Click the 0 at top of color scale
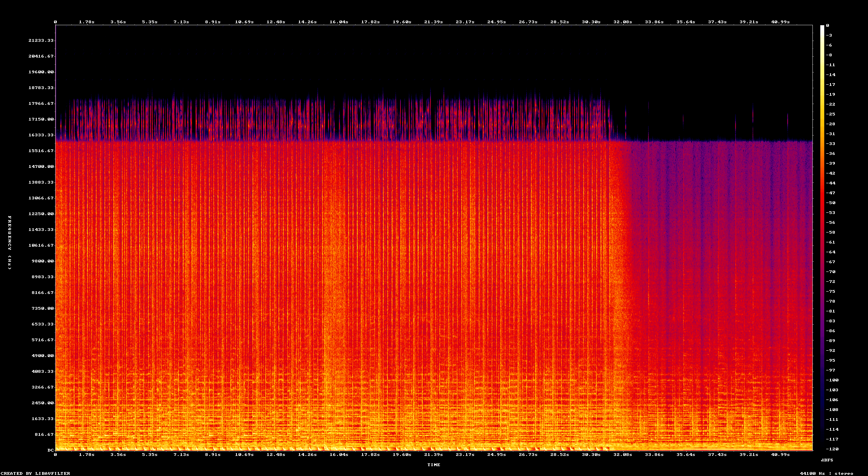This screenshot has width=868, height=476. [827, 26]
